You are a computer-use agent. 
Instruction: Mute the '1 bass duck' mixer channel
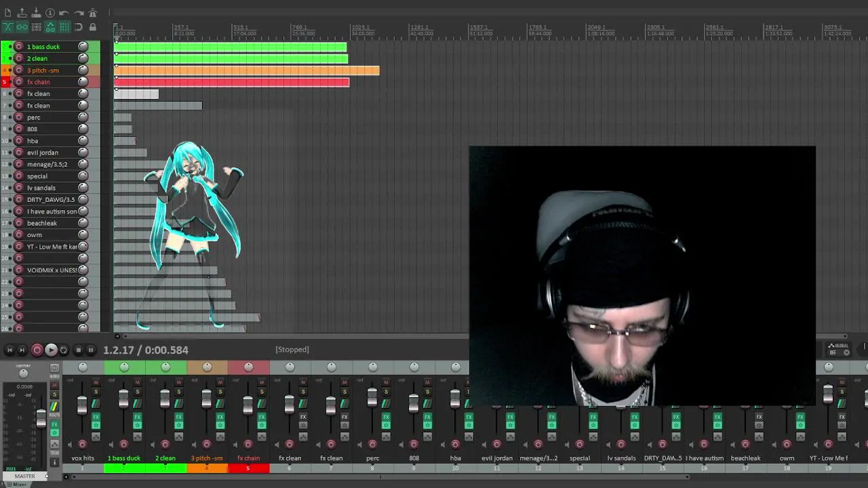[138, 382]
